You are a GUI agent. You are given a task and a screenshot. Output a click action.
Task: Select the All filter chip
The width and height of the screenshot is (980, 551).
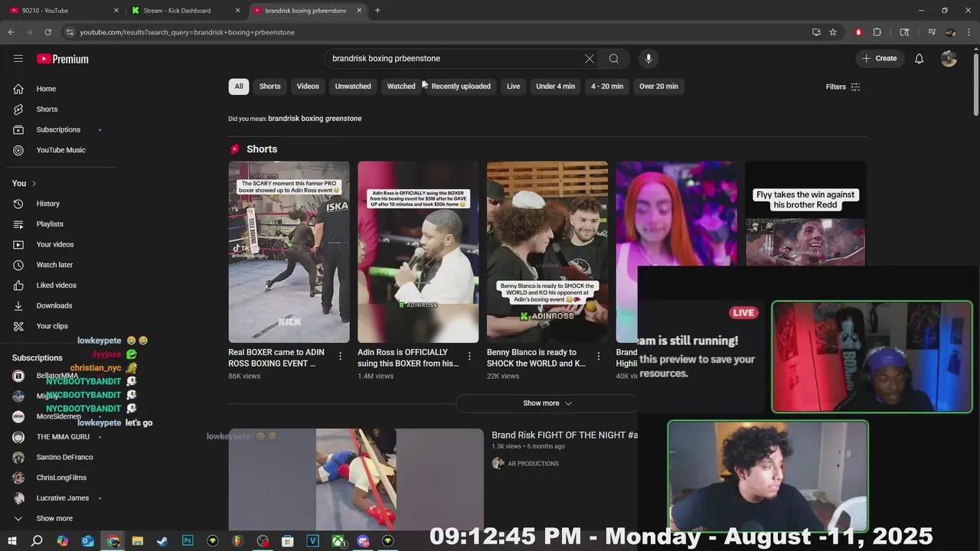point(239,86)
